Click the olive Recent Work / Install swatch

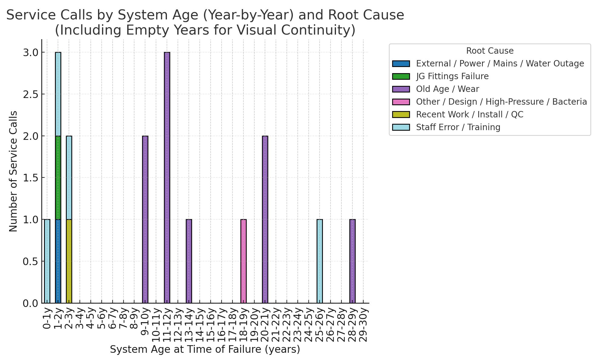[x=401, y=115]
